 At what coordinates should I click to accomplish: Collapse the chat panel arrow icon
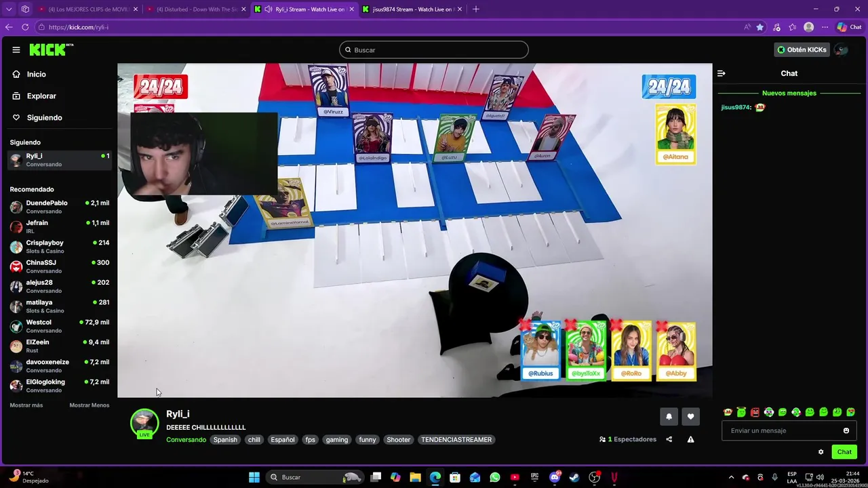(x=722, y=73)
